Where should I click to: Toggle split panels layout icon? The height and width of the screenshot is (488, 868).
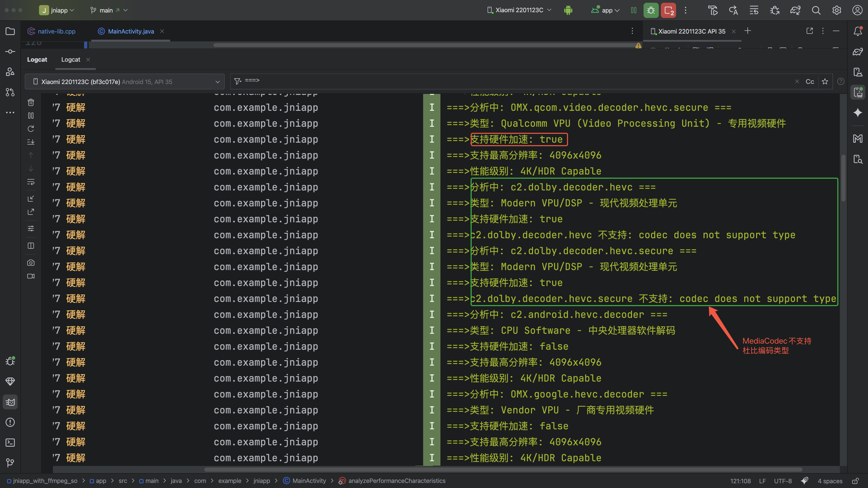click(x=31, y=246)
